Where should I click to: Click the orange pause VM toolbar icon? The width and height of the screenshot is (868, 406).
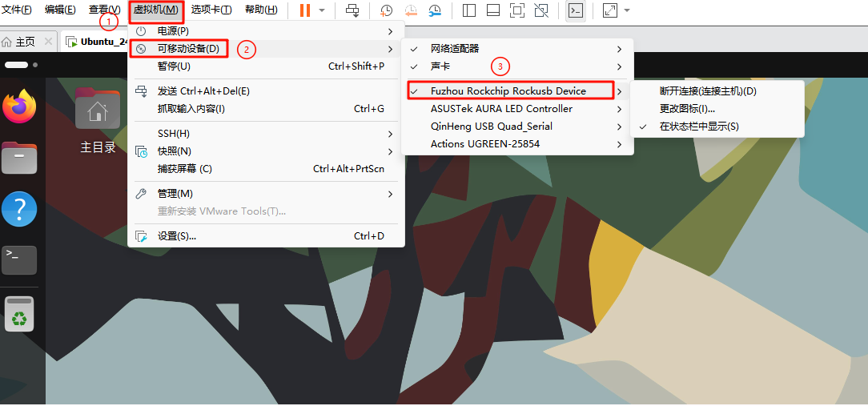click(305, 10)
